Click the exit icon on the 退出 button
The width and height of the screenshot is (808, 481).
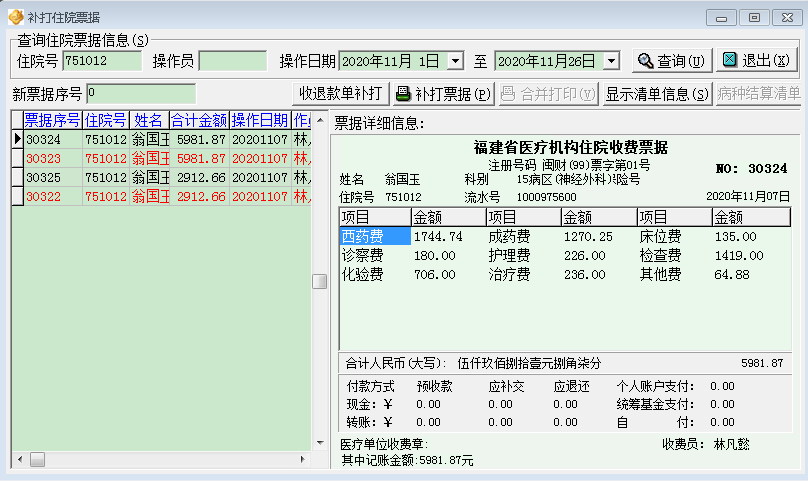coord(730,60)
